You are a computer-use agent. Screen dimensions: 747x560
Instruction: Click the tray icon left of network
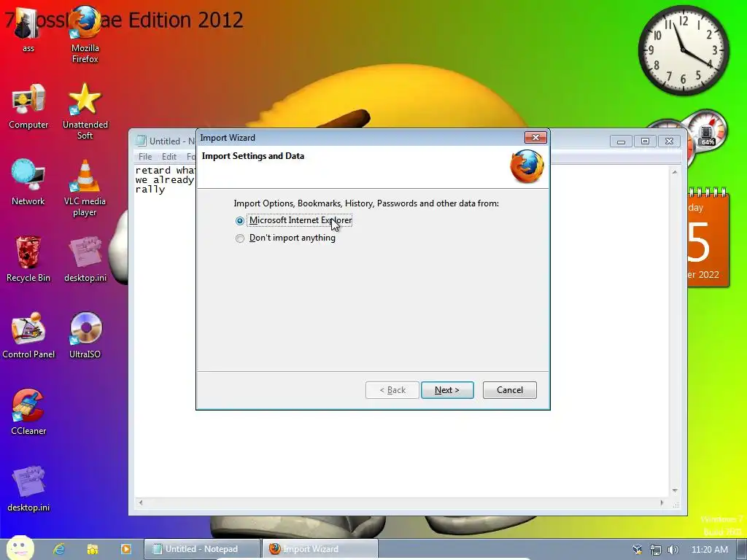click(x=638, y=550)
